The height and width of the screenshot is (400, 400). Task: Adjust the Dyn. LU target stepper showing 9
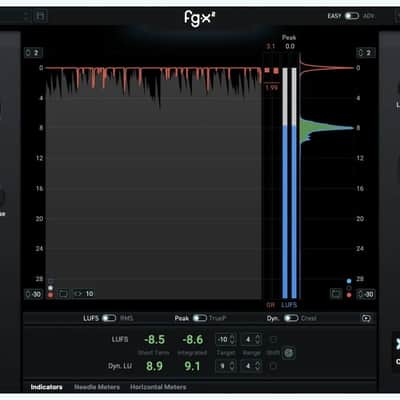pyautogui.click(x=226, y=366)
